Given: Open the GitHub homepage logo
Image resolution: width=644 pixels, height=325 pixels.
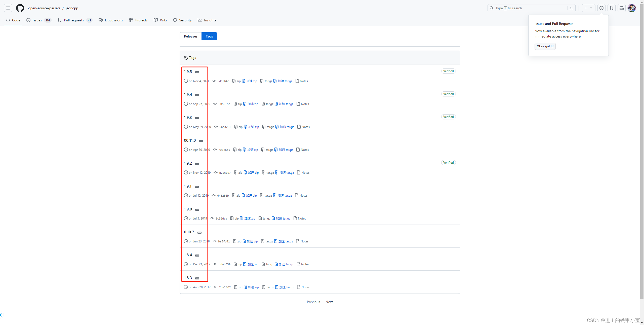Looking at the screenshot, I should 20,8.
